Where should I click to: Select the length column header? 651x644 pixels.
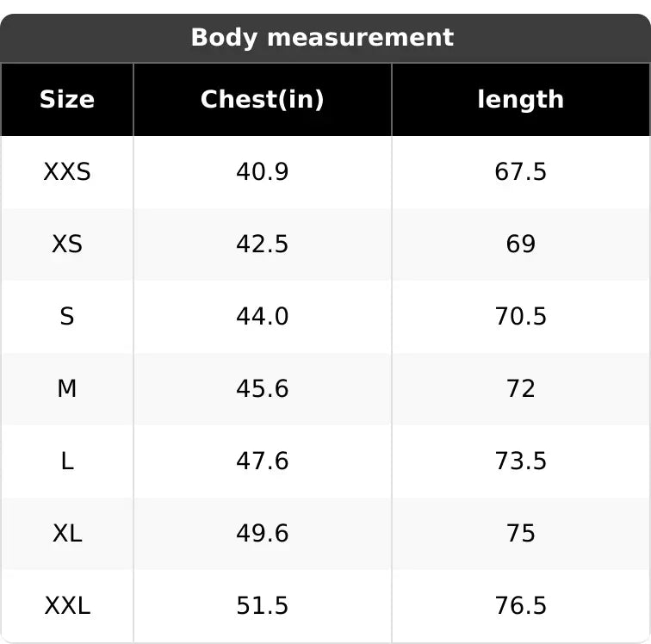[x=521, y=100]
